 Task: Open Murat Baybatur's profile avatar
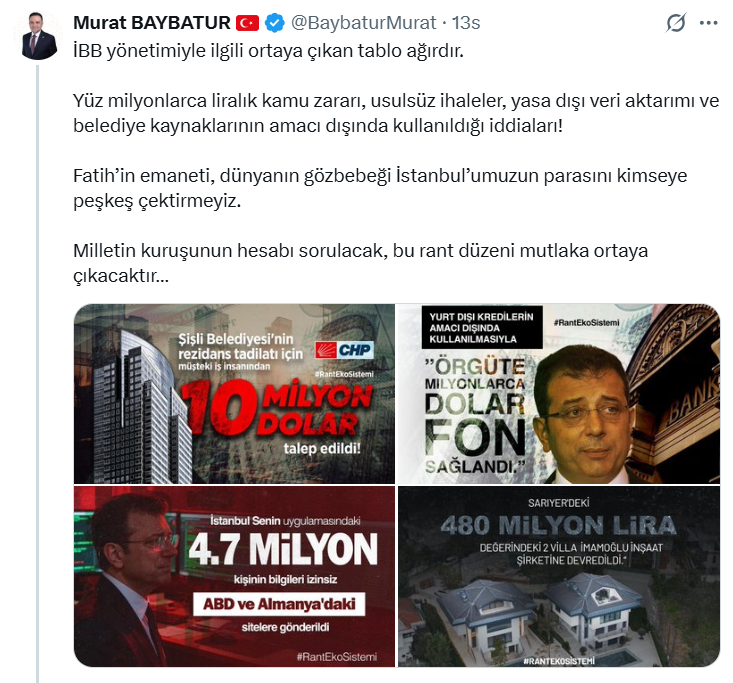[39, 36]
